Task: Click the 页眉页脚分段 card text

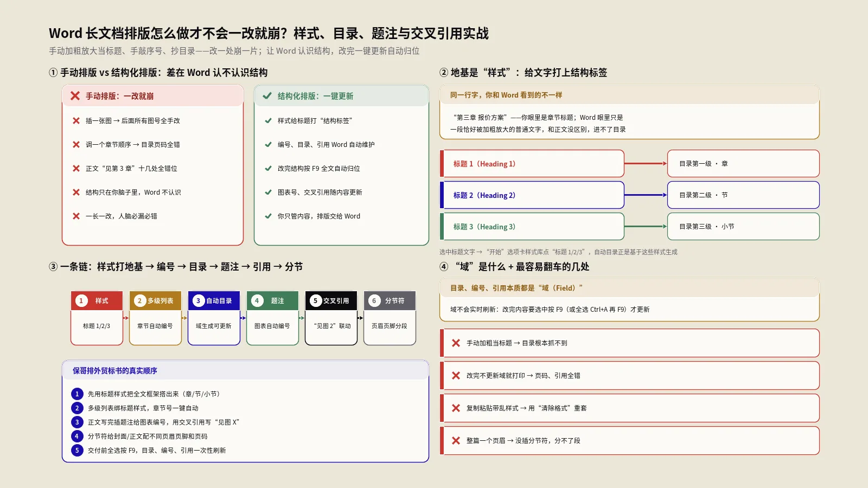Action: pyautogui.click(x=390, y=326)
